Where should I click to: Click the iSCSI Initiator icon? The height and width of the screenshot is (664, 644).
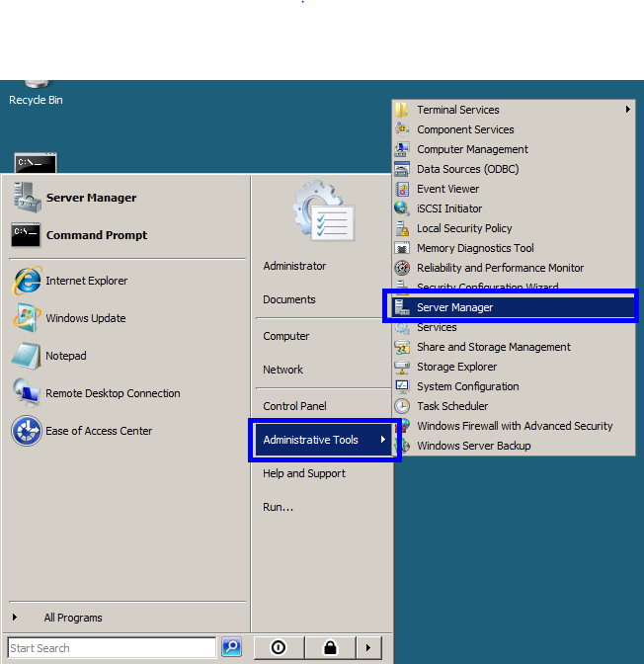tap(402, 208)
